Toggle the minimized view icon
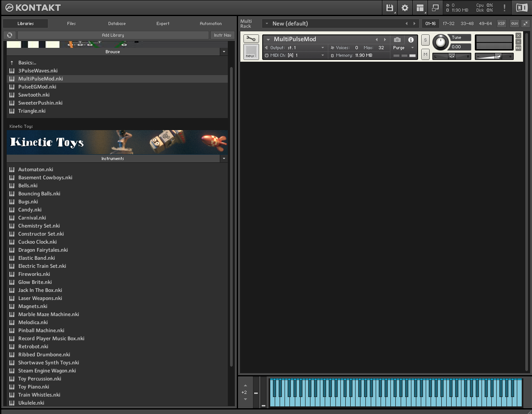 [x=435, y=8]
